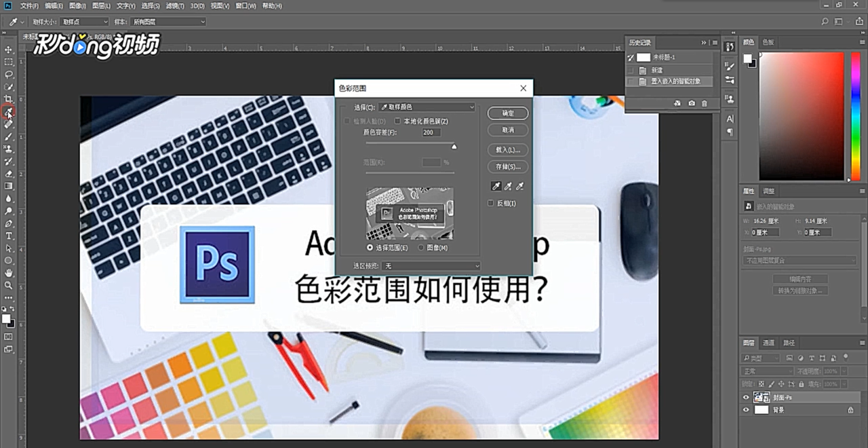Click the trash icon in History panel
Viewport: 868px width, 448px height.
pos(705,103)
